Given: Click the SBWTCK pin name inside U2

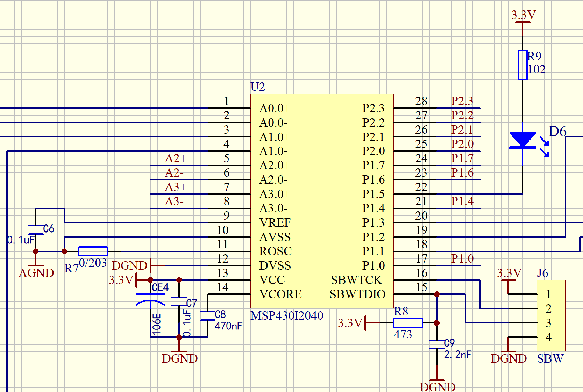Looking at the screenshot, I should [356, 280].
